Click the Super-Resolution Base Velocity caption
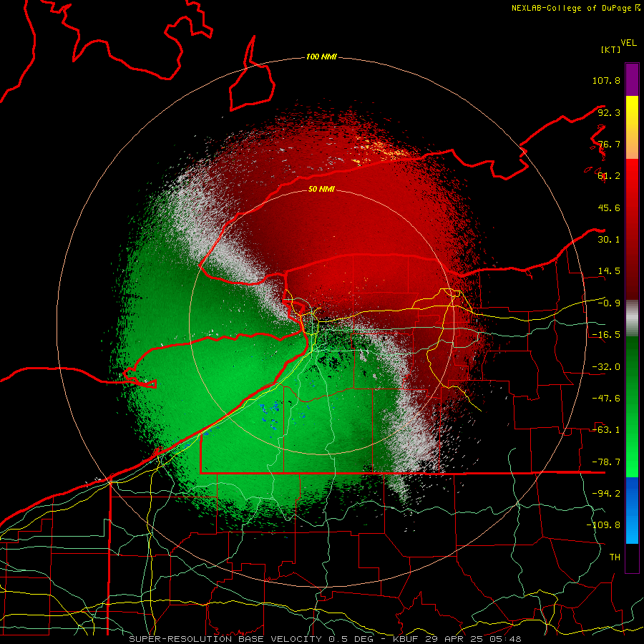Image resolution: width=644 pixels, height=644 pixels. pyautogui.click(x=325, y=639)
